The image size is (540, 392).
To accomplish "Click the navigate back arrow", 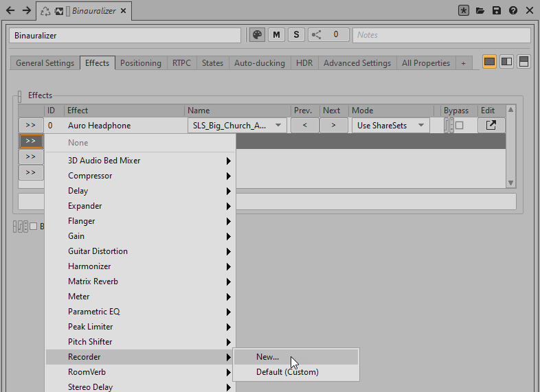I will tap(10, 11).
